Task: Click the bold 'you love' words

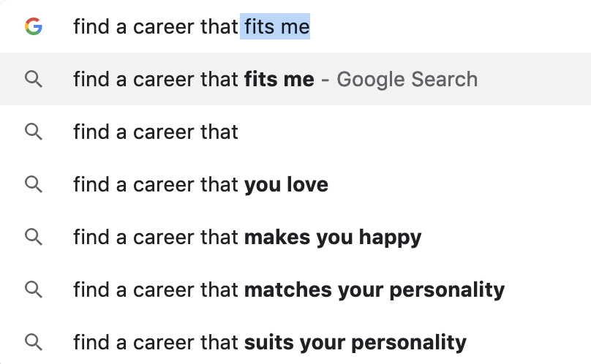Action: click(286, 185)
